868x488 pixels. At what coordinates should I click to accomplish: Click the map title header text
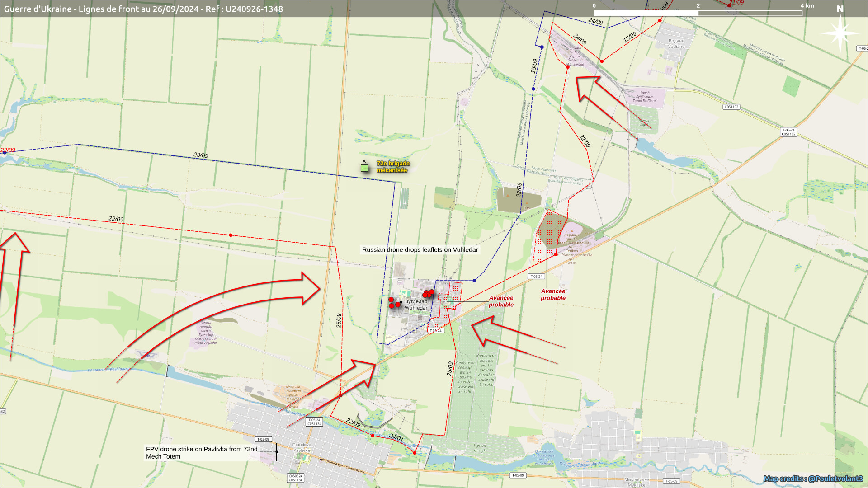(143, 9)
